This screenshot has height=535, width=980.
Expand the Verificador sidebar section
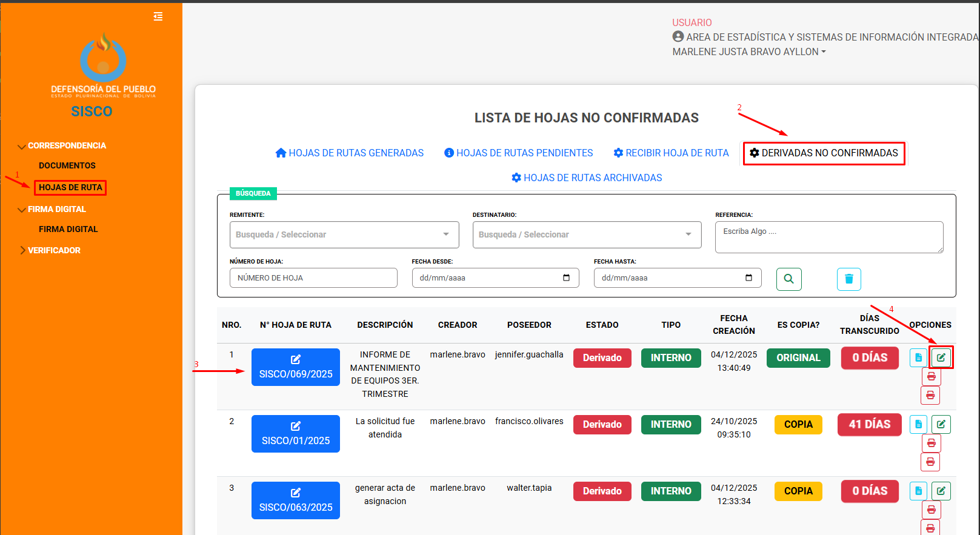pos(54,250)
